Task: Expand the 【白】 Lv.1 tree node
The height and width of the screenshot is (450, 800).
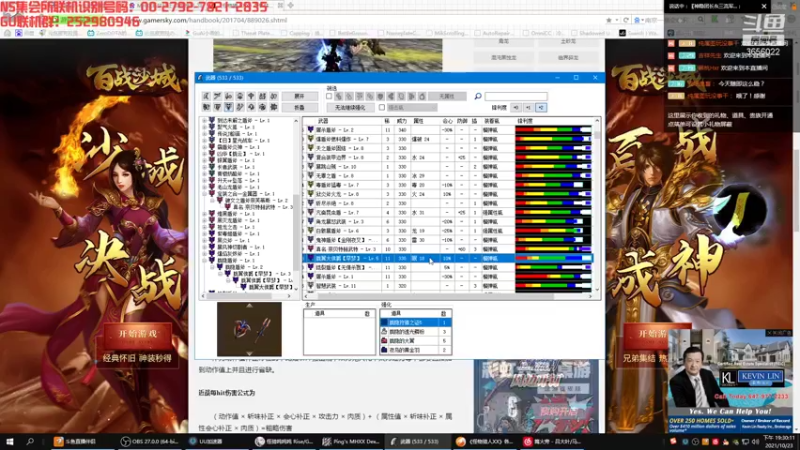Action: coord(205,141)
